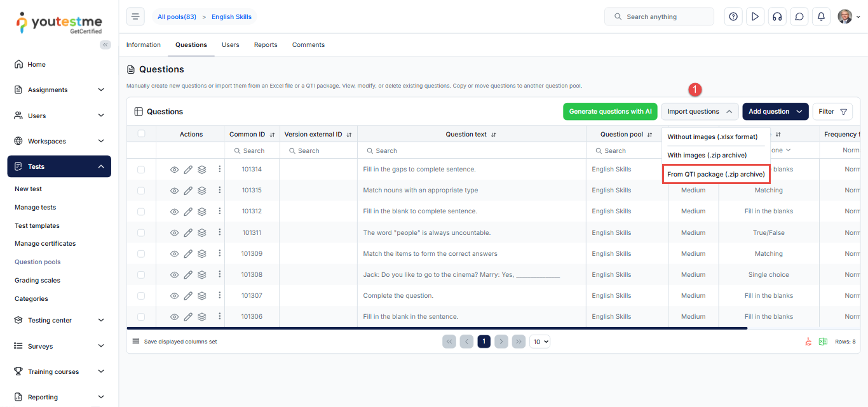Switch to the Reports tab

[x=266, y=45]
